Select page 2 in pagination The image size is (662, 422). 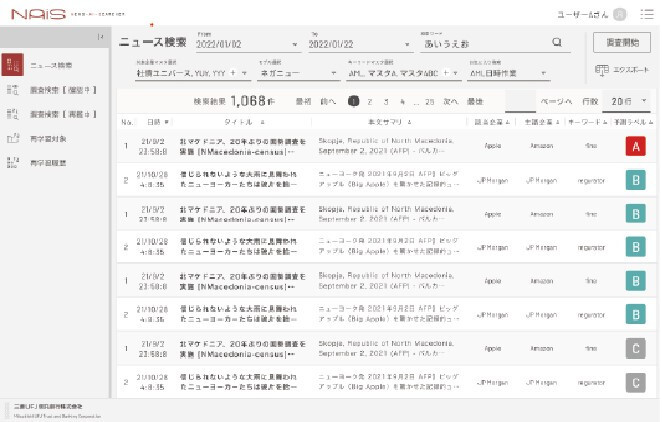[x=370, y=102]
